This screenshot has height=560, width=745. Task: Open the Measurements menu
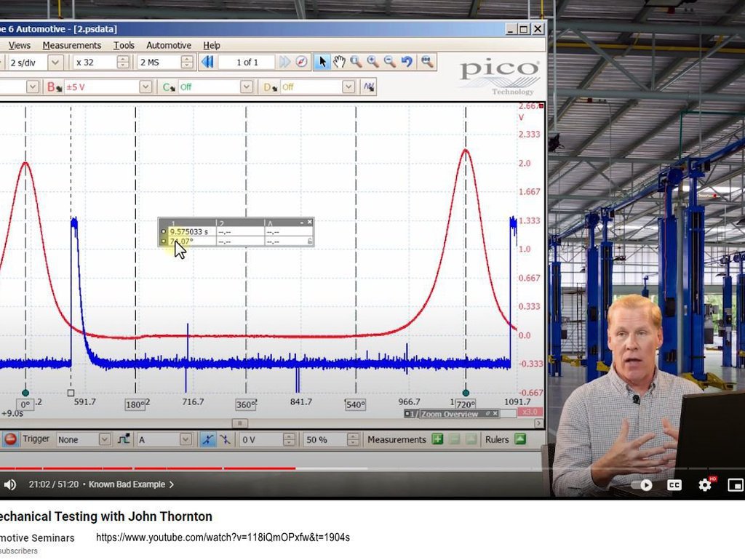pos(72,45)
